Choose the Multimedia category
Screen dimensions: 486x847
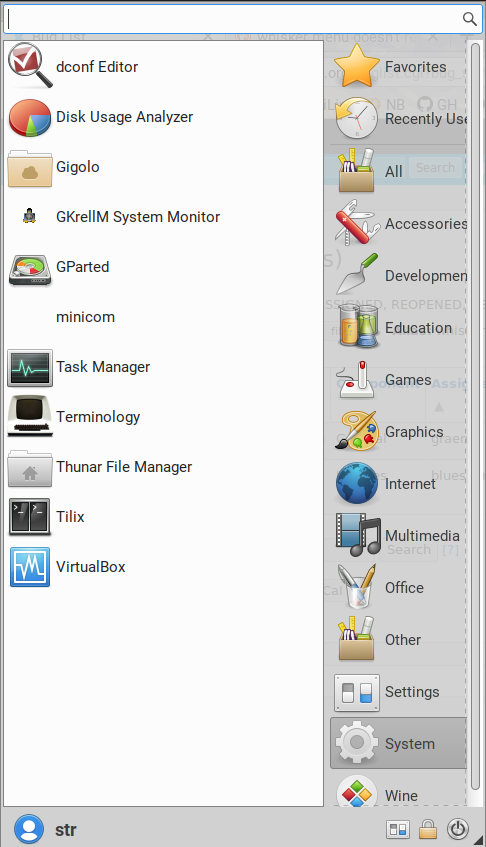pyautogui.click(x=399, y=535)
